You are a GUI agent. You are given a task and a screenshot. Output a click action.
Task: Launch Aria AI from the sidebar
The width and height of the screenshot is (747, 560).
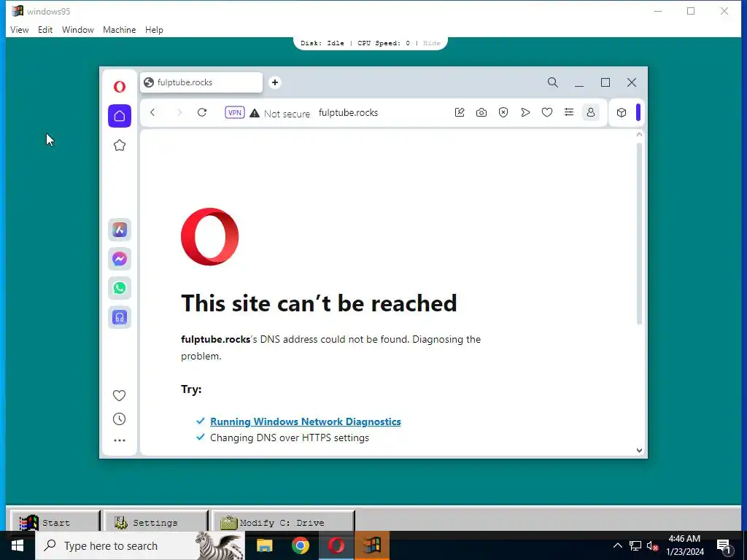(x=120, y=230)
